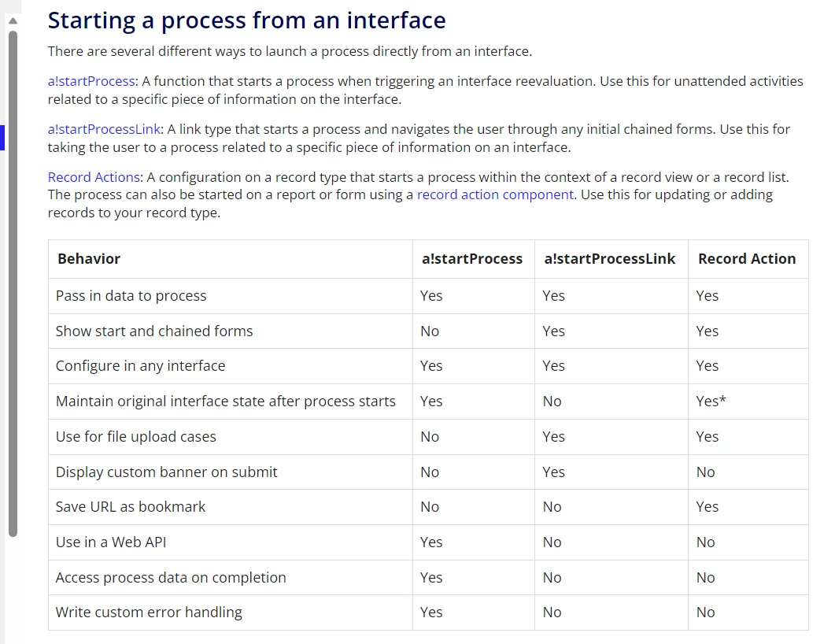The width and height of the screenshot is (835, 644).
Task: Select the 'Access process data on completion' cell
Action: tap(231, 577)
